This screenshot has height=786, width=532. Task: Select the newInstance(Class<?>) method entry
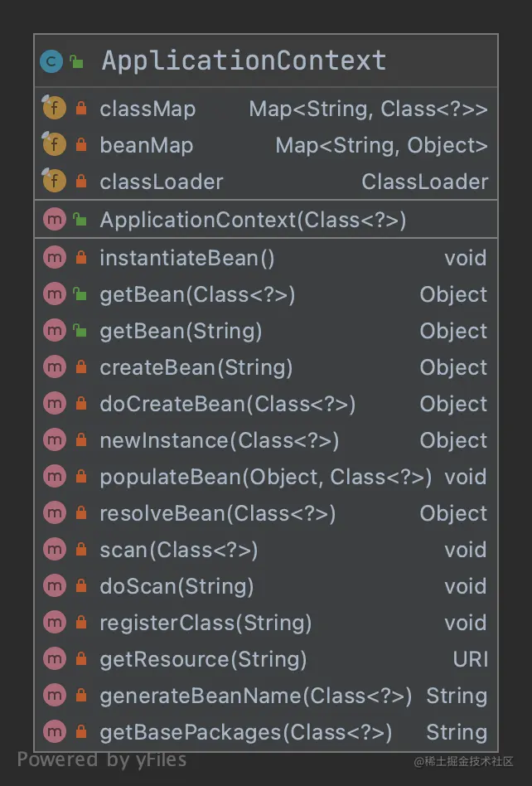[x=265, y=440]
